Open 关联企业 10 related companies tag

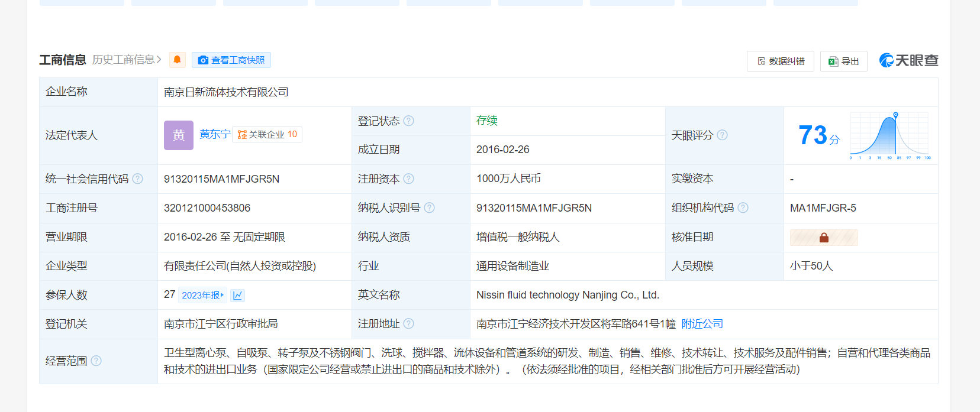point(267,134)
